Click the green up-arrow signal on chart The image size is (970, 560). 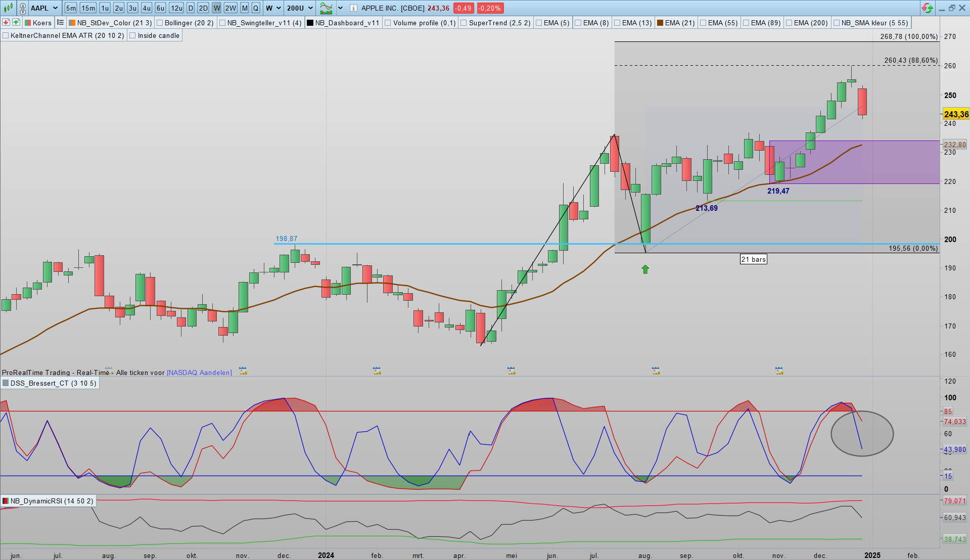645,269
